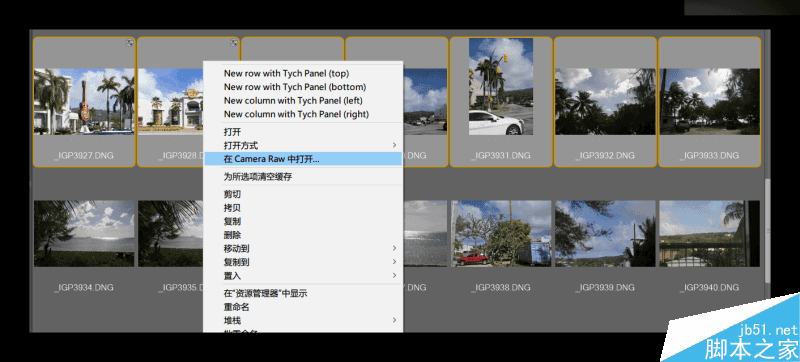This screenshot has height=362, width=800.
Task: Select thumbnail _IGP3939.DNG
Action: pos(605,234)
